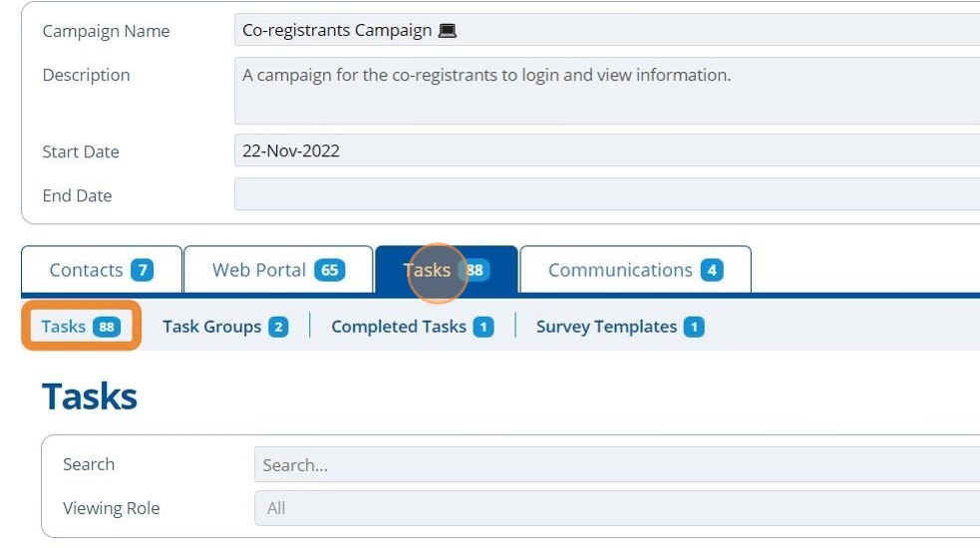Click the 88 badge in the Tasks sub-tab
980x548 pixels.
tap(107, 327)
